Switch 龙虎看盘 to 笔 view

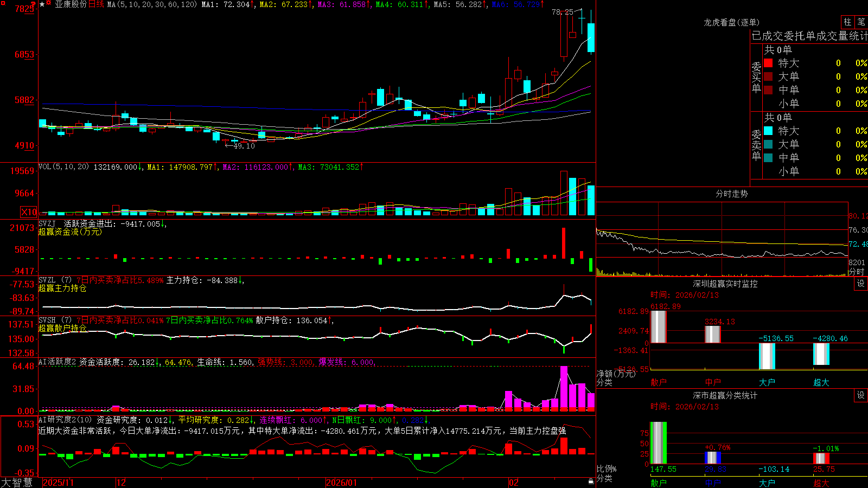coord(861,22)
